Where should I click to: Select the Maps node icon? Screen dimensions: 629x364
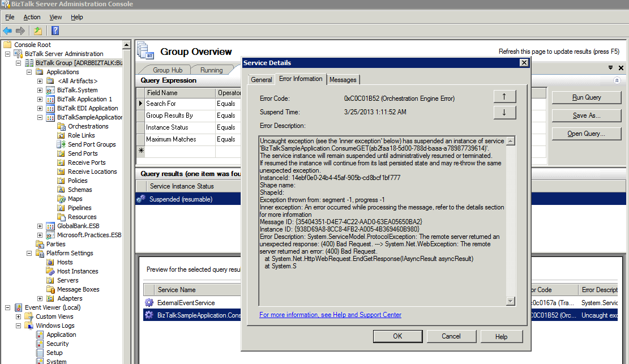pyautogui.click(x=61, y=199)
